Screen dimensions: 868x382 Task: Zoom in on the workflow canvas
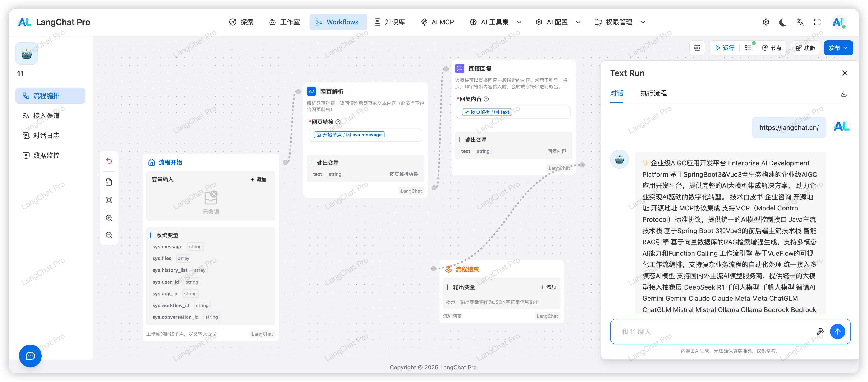tap(109, 218)
